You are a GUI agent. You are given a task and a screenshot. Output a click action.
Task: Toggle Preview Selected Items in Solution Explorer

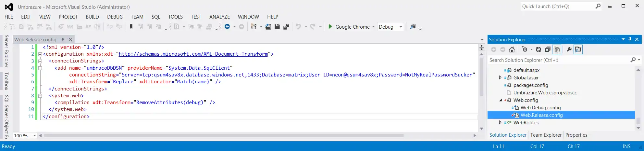[x=578, y=49]
